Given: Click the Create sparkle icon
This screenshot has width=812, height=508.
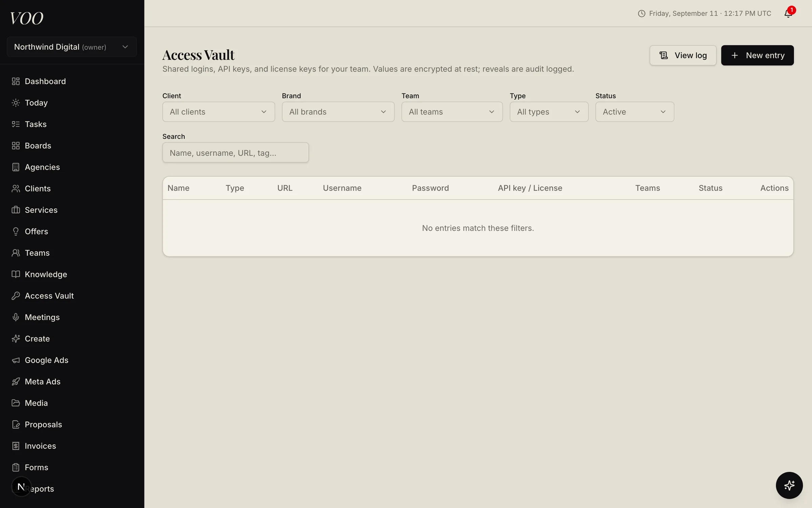Looking at the screenshot, I should click(x=16, y=339).
